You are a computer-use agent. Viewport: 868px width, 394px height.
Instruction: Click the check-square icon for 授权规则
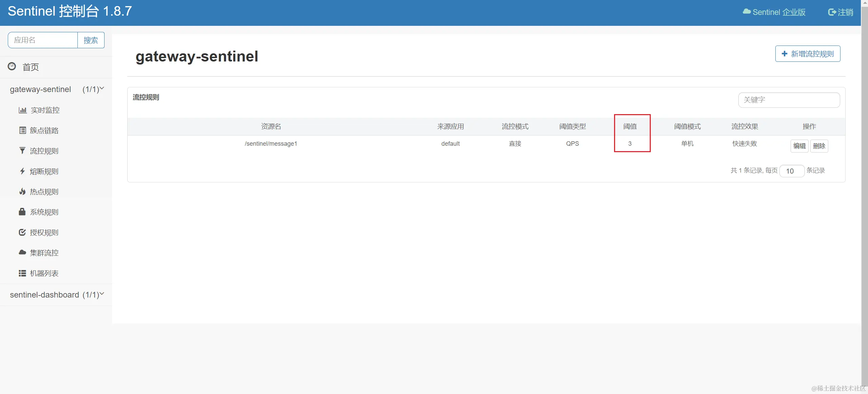(22, 232)
